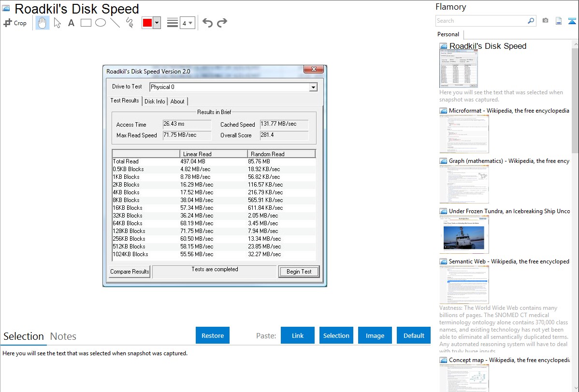579x392 pixels.
Task: Open the Under Frozen Tundra ship thumbnail
Action: coord(464,234)
